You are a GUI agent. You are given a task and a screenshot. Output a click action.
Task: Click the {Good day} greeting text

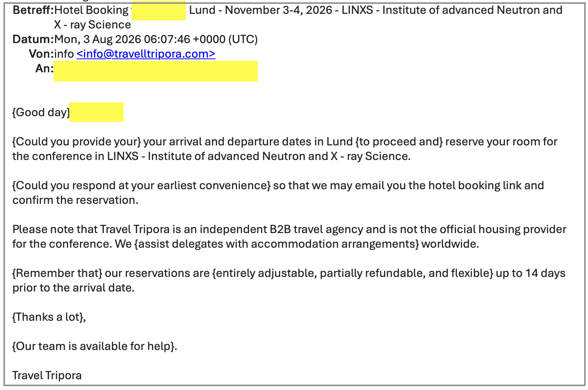41,112
